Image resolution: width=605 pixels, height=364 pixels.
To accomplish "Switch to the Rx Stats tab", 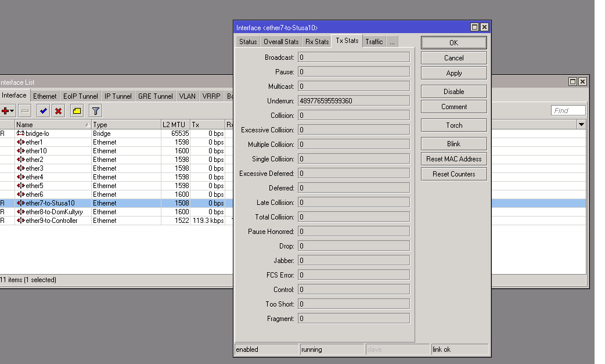I will click(317, 42).
